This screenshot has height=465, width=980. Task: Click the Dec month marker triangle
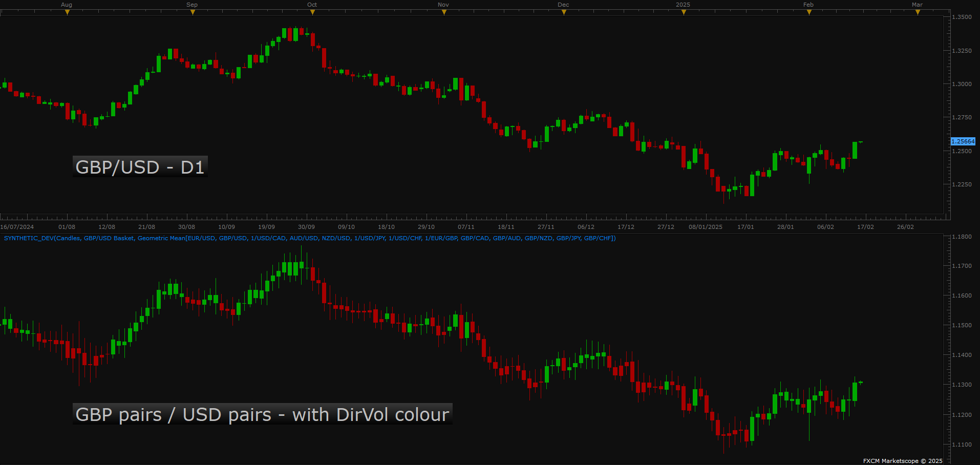(564, 12)
